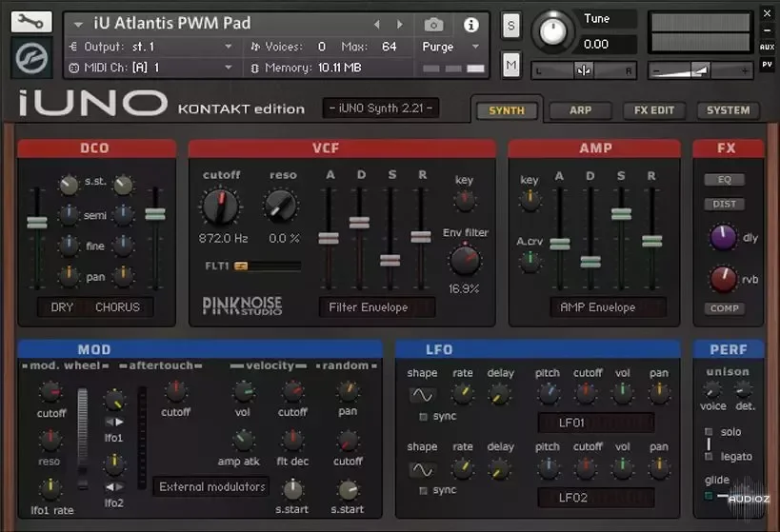
Task: Open the instrument name dropdown arrow
Action: tap(78, 25)
